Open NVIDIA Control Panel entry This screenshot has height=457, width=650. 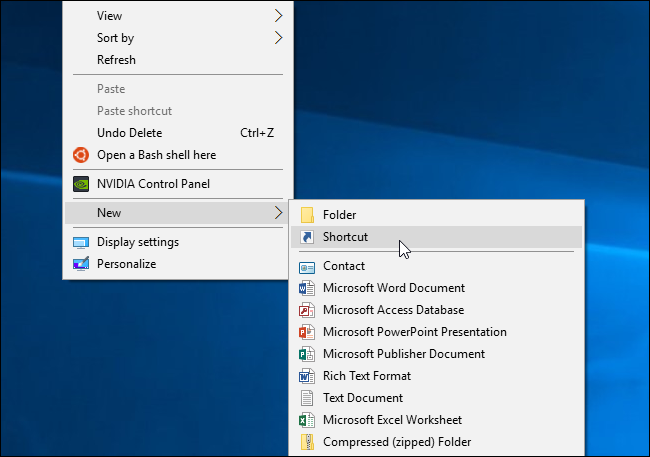[x=178, y=184]
